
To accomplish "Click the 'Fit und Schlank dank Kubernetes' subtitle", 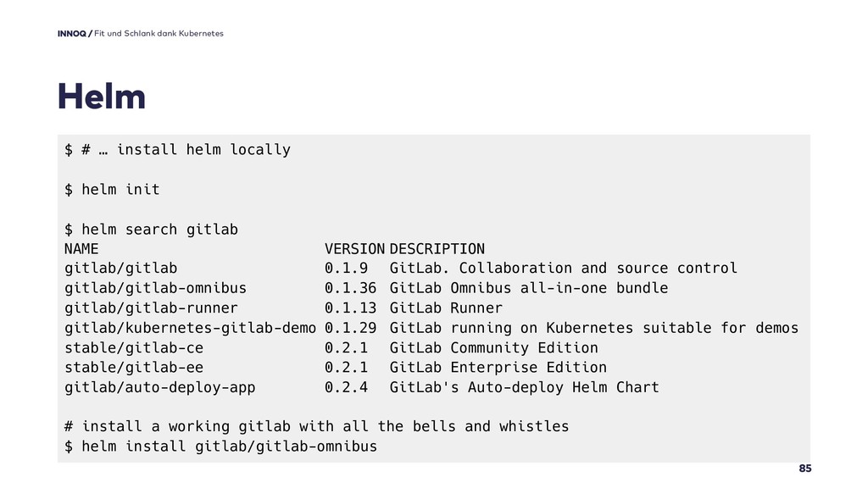I will [x=159, y=33].
